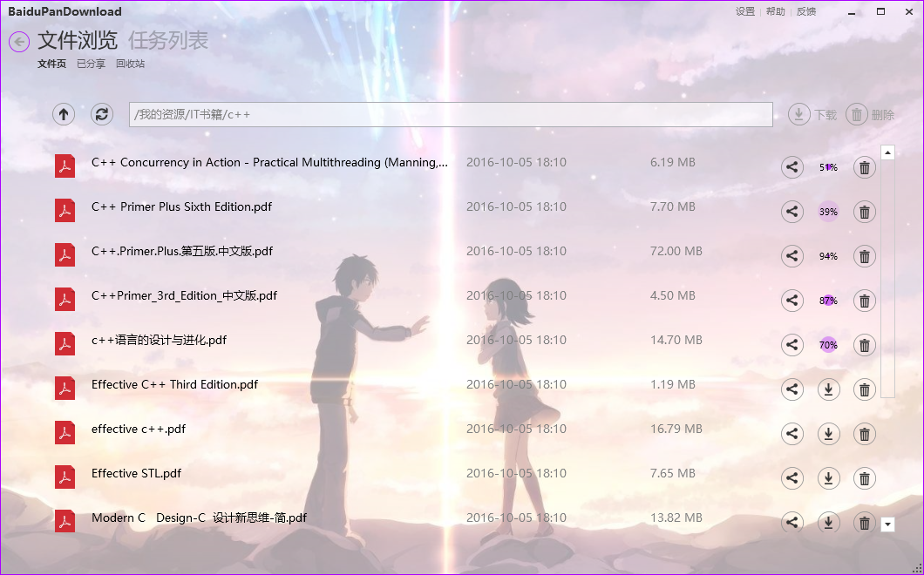Select Modern C Design 设计新思维-简.pdf name
The height and width of the screenshot is (575, 924).
click(x=199, y=517)
